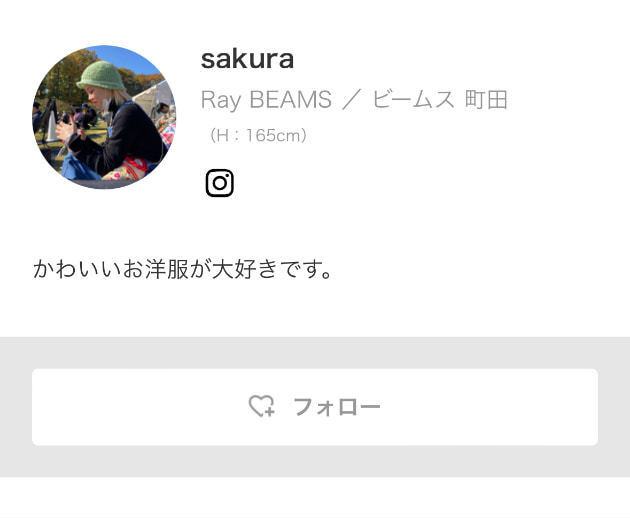Follow sakura with the フォロー button
Image resolution: width=630 pixels, height=518 pixels.
[x=315, y=407]
